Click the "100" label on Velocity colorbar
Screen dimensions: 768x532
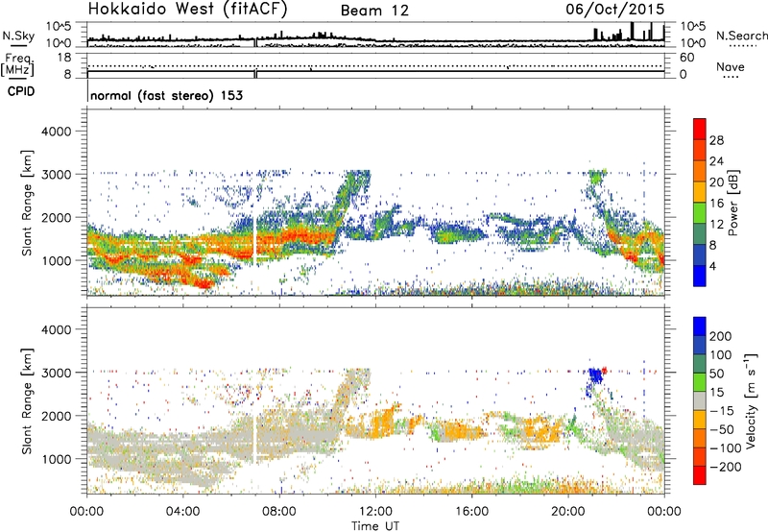pyautogui.click(x=721, y=354)
